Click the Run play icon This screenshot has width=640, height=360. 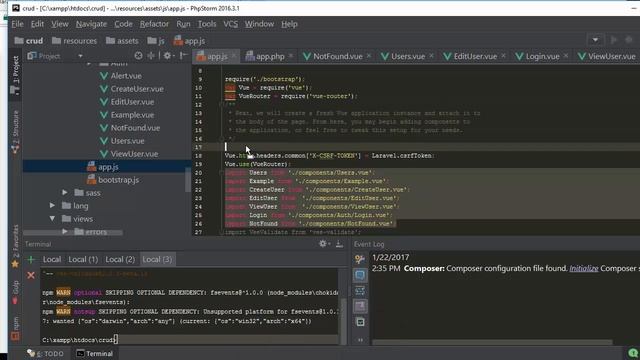tap(613, 40)
